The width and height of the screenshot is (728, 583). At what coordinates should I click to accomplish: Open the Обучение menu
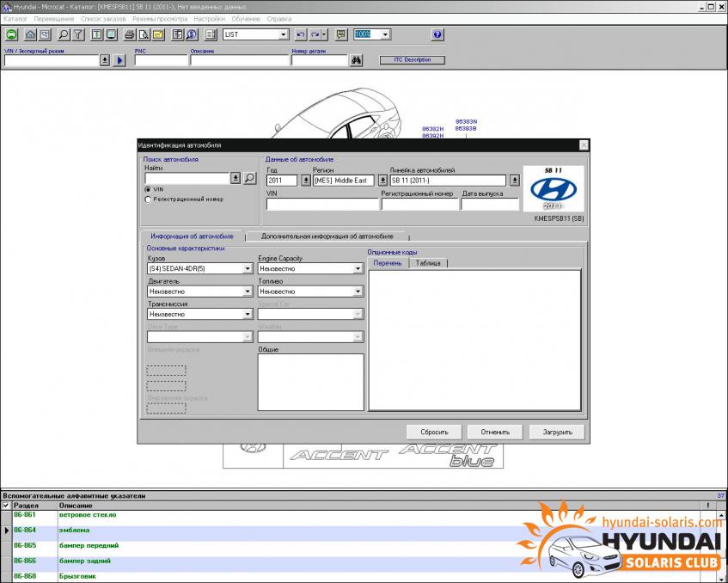[246, 19]
